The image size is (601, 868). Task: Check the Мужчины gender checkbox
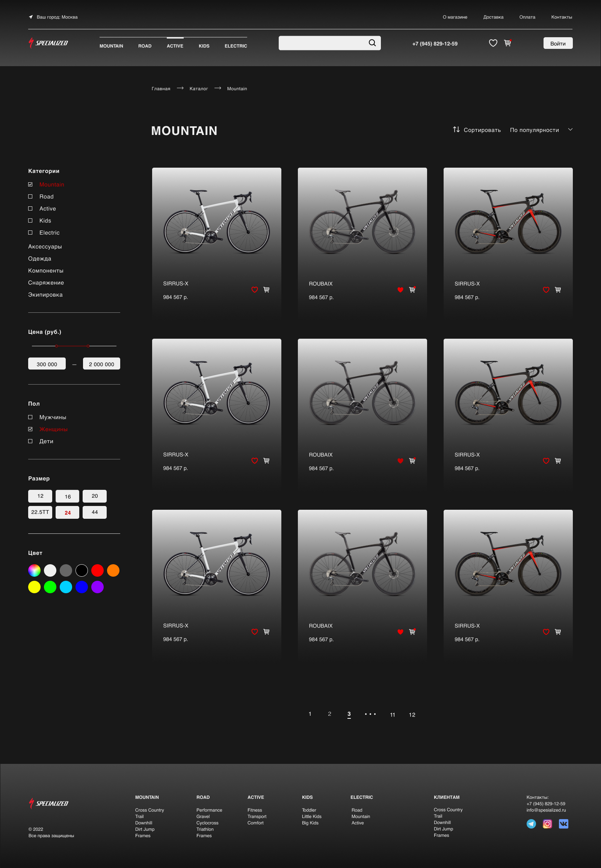pos(30,417)
